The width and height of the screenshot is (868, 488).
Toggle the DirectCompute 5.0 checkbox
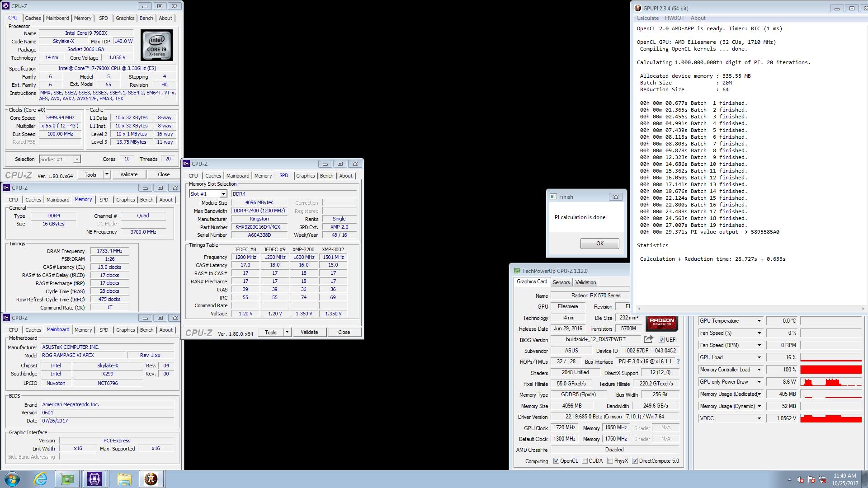[x=635, y=461]
